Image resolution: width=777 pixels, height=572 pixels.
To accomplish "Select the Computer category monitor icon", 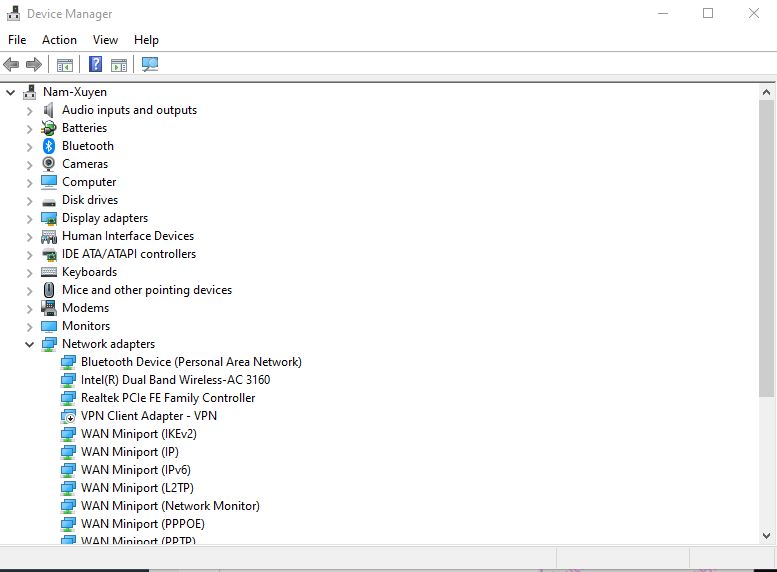I will [x=49, y=182].
